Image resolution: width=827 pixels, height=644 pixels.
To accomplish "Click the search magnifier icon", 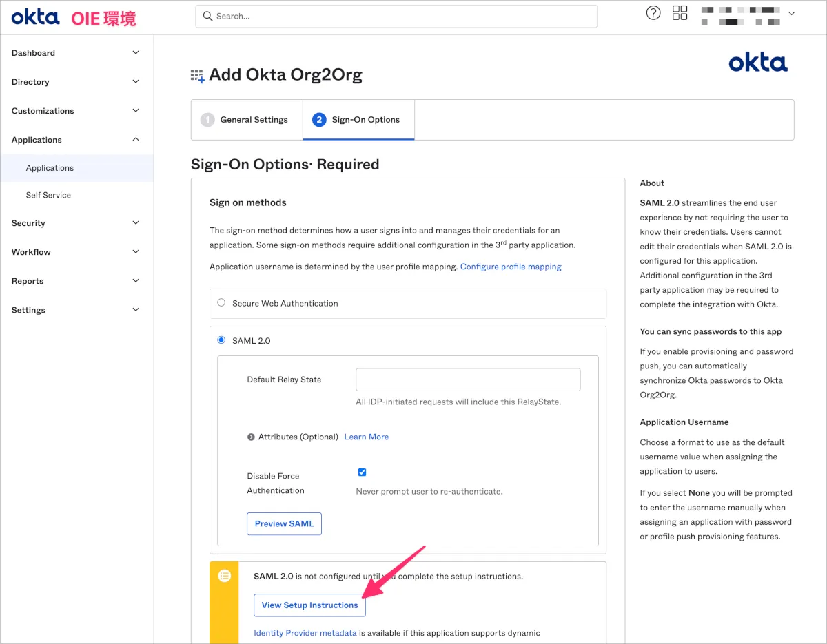I will (207, 16).
